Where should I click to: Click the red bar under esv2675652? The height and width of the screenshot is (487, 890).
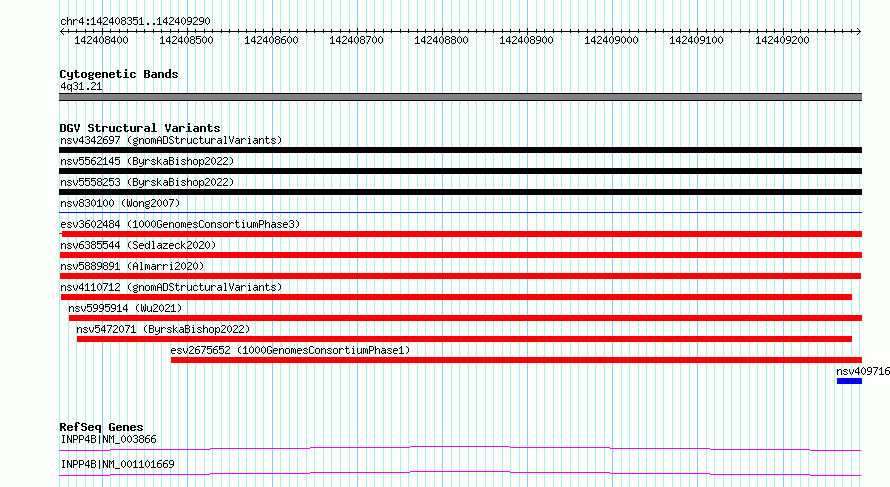[517, 360]
